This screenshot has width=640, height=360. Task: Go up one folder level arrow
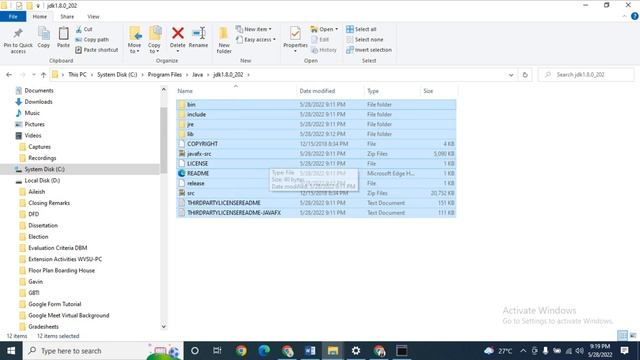[x=43, y=75]
